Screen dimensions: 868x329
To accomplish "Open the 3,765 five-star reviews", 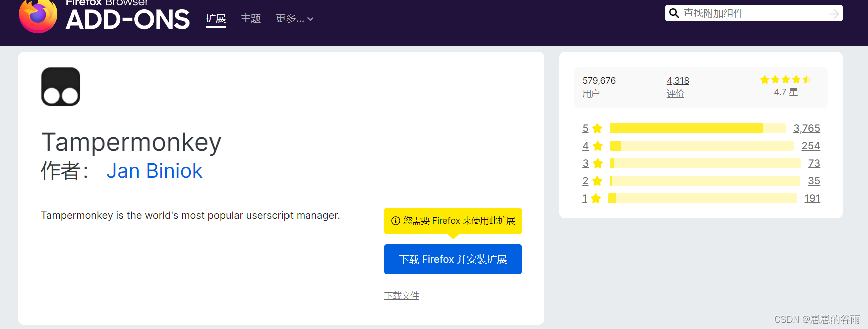I will (x=807, y=128).
